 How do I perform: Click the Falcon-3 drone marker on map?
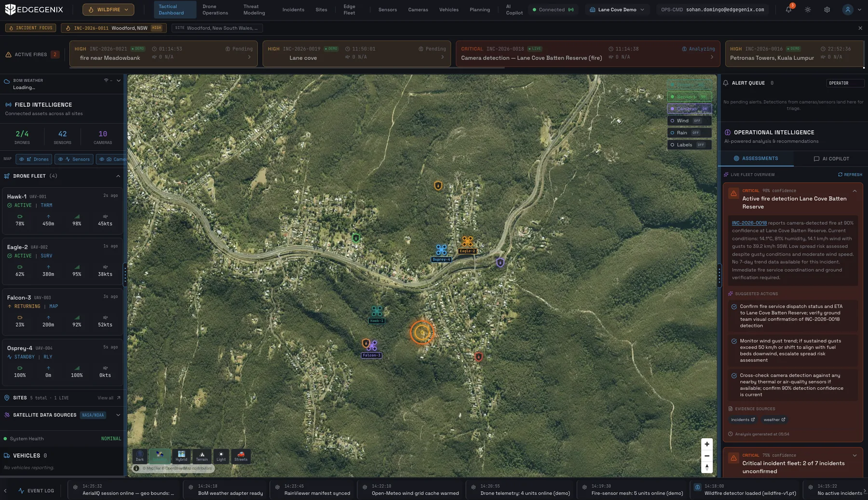[x=372, y=346]
